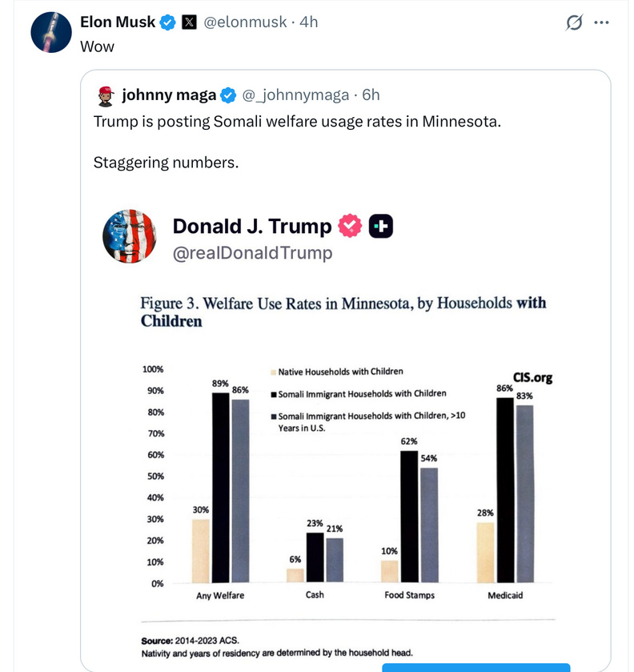Open the three-dot more options menu
Image resolution: width=634 pixels, height=672 pixels.
[601, 22]
